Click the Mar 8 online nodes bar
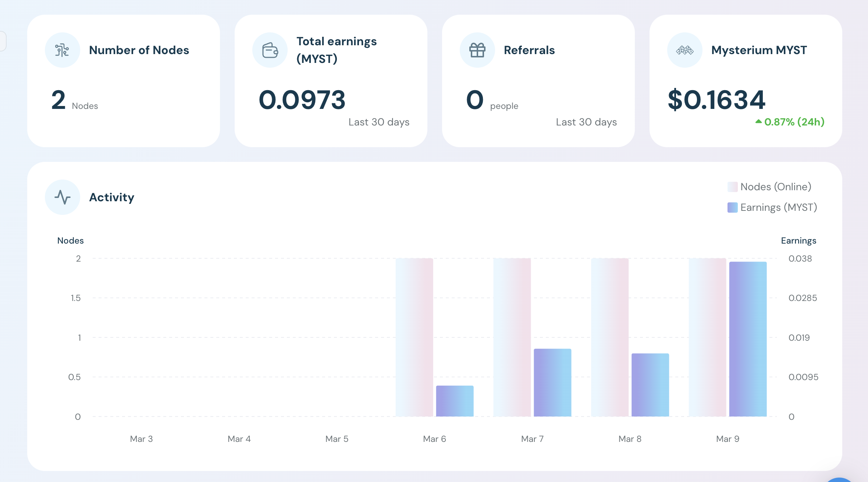 pos(610,337)
